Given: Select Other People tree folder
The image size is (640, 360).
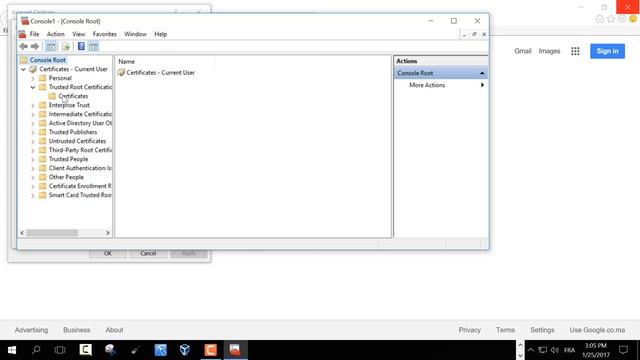Looking at the screenshot, I should 66,177.
